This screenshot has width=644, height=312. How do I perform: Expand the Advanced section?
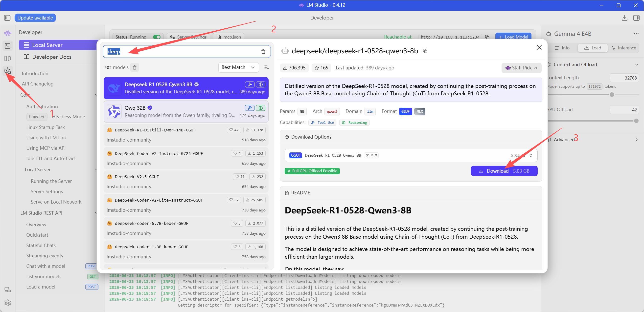tap(592, 140)
